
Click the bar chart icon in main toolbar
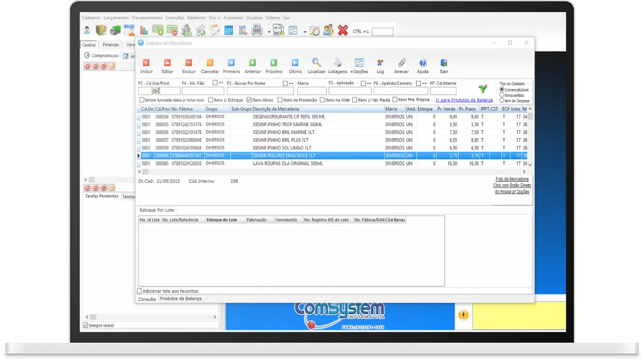click(144, 30)
